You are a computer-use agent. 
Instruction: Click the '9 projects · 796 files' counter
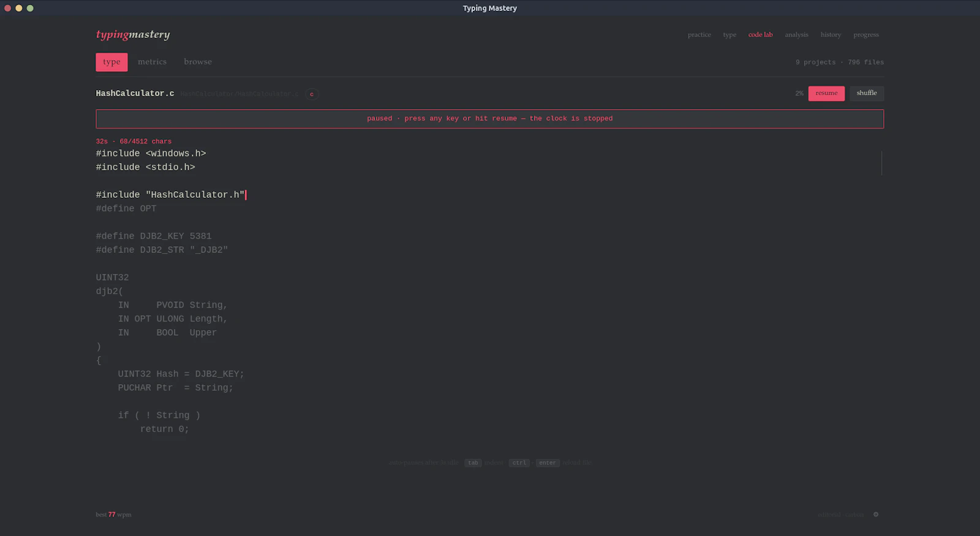pos(840,62)
